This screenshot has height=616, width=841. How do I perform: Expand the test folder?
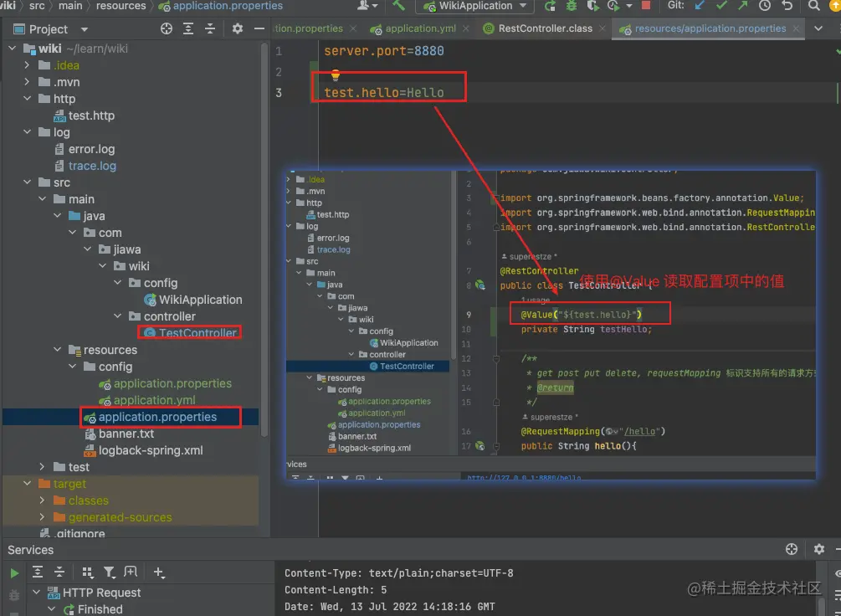pyautogui.click(x=43, y=467)
